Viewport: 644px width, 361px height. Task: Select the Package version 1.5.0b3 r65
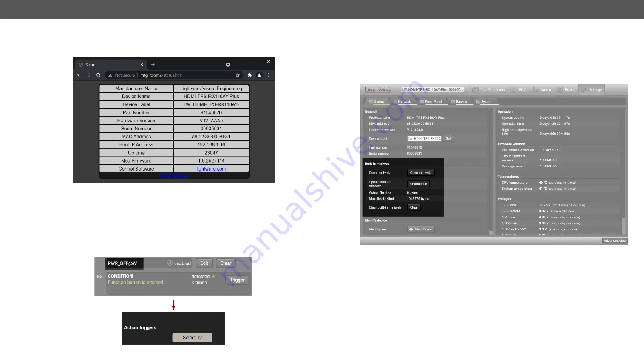548,166
